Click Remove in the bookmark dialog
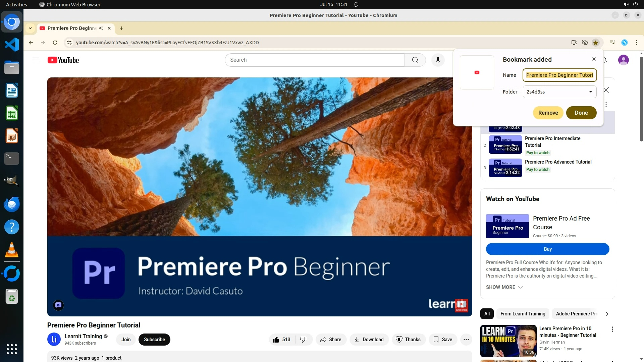 (548, 113)
